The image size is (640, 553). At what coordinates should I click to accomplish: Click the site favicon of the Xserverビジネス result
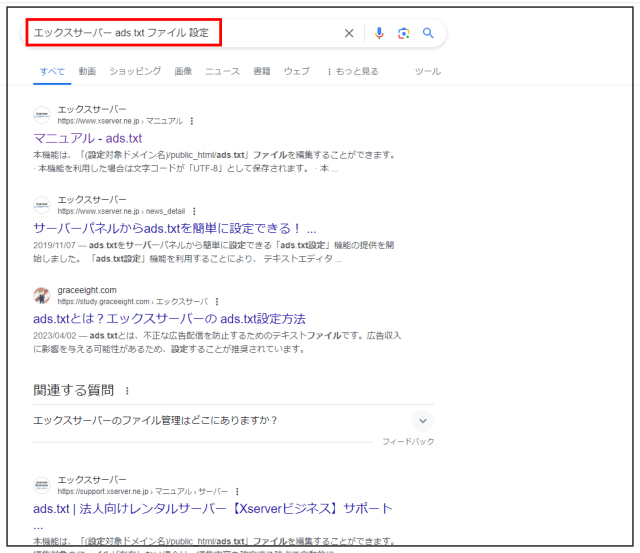[x=42, y=485]
